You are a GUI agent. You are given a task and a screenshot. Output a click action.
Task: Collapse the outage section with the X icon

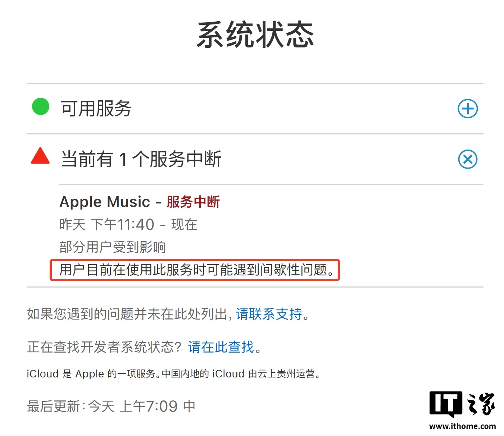click(x=468, y=159)
